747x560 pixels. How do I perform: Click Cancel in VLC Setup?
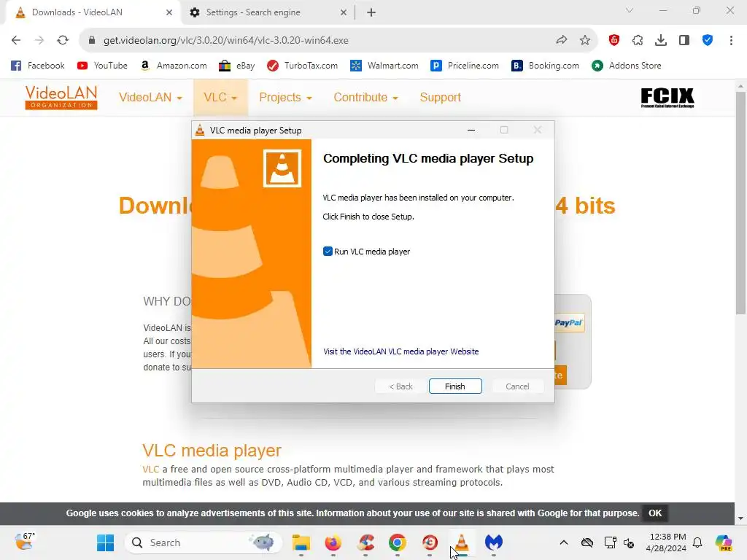[x=517, y=386]
